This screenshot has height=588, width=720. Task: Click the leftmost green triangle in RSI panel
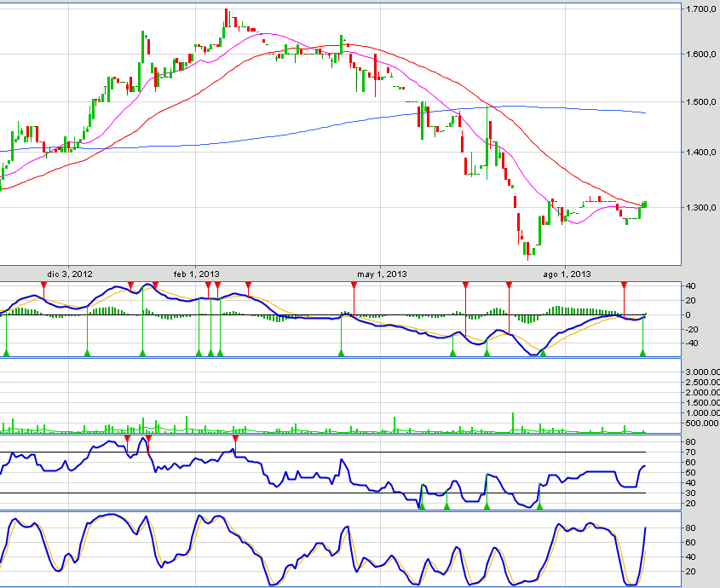[x=421, y=506]
